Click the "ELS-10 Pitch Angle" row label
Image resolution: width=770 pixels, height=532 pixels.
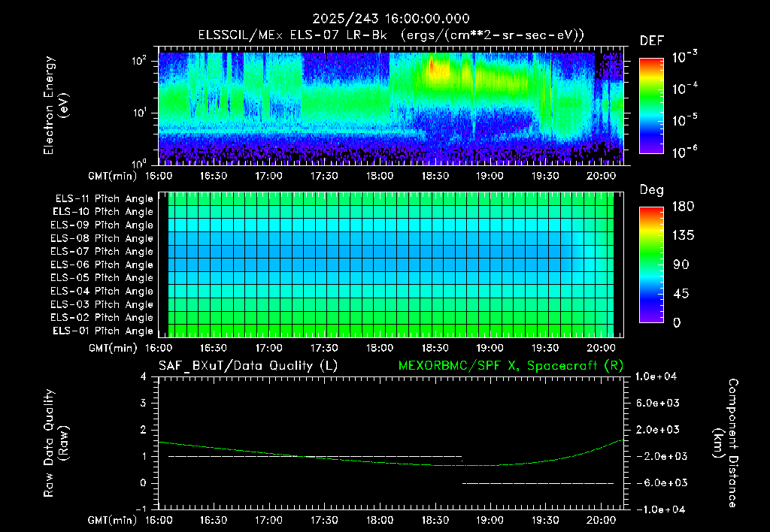click(x=103, y=212)
